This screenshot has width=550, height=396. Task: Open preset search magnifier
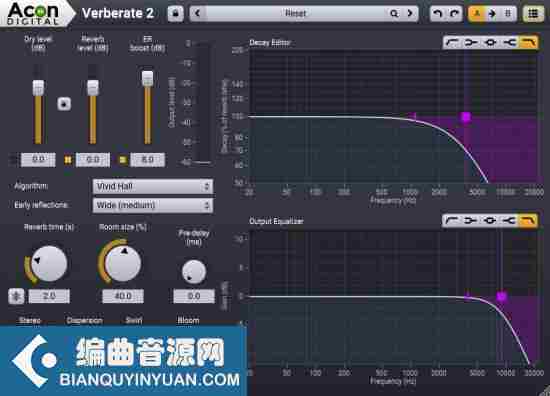click(x=394, y=13)
